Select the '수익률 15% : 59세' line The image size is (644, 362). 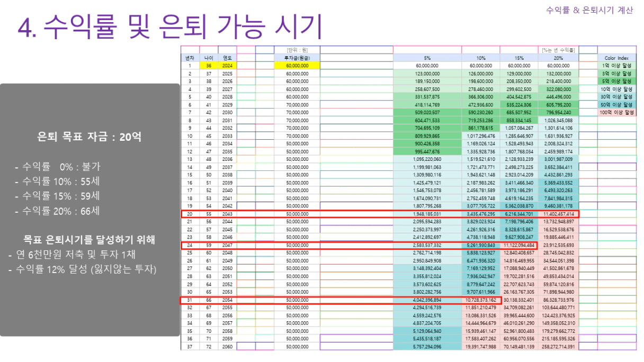pos(57,196)
